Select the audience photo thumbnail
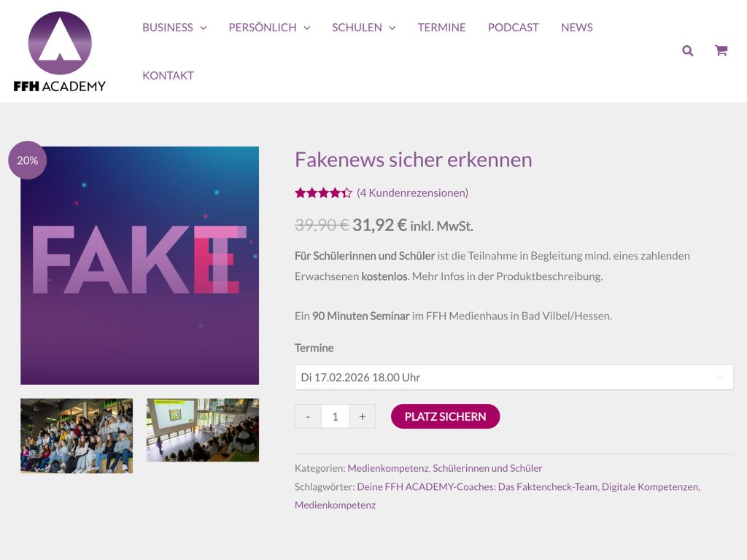 coord(76,435)
